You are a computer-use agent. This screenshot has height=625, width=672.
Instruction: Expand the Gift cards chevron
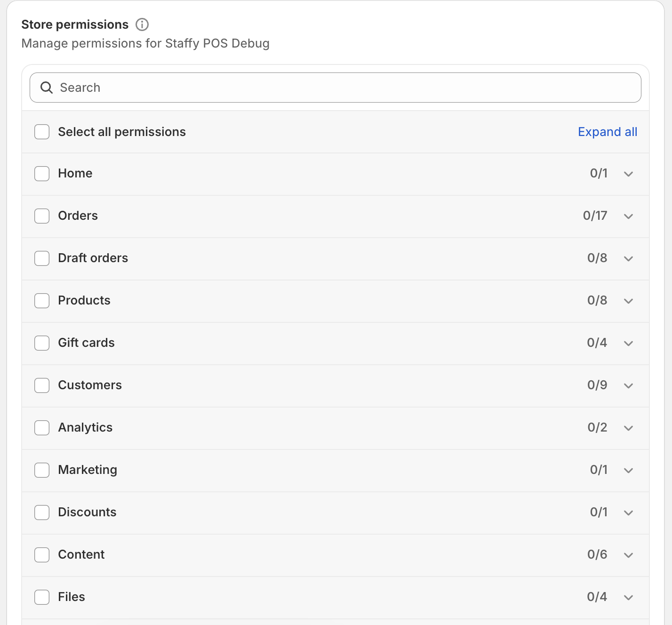pyautogui.click(x=628, y=343)
